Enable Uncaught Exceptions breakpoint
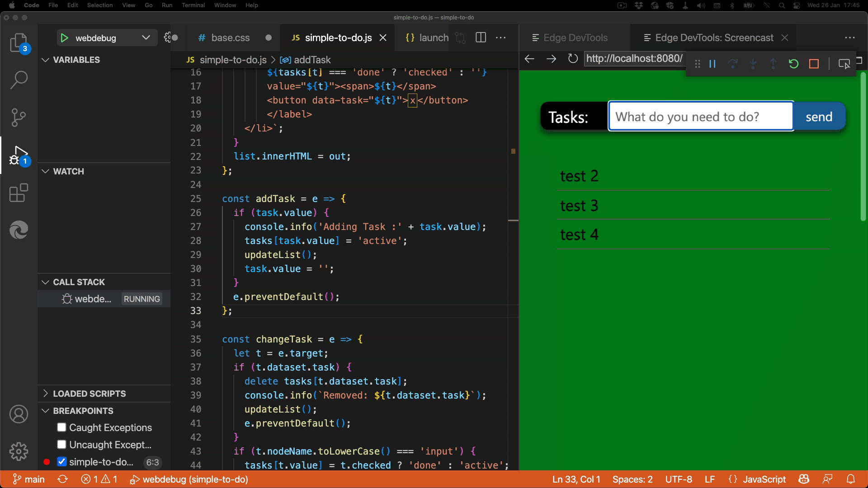This screenshot has height=488, width=868. (x=62, y=445)
